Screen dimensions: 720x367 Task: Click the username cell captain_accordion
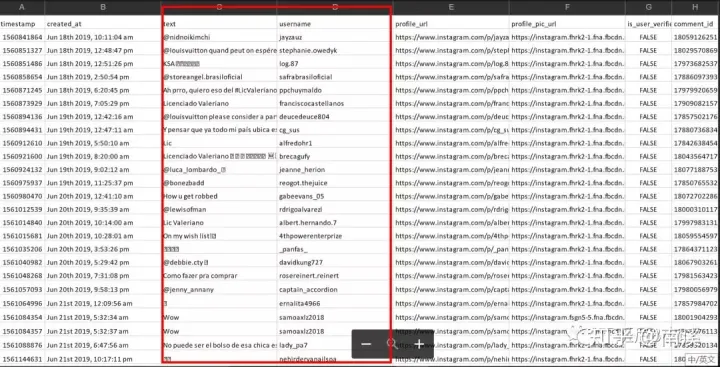click(335, 289)
